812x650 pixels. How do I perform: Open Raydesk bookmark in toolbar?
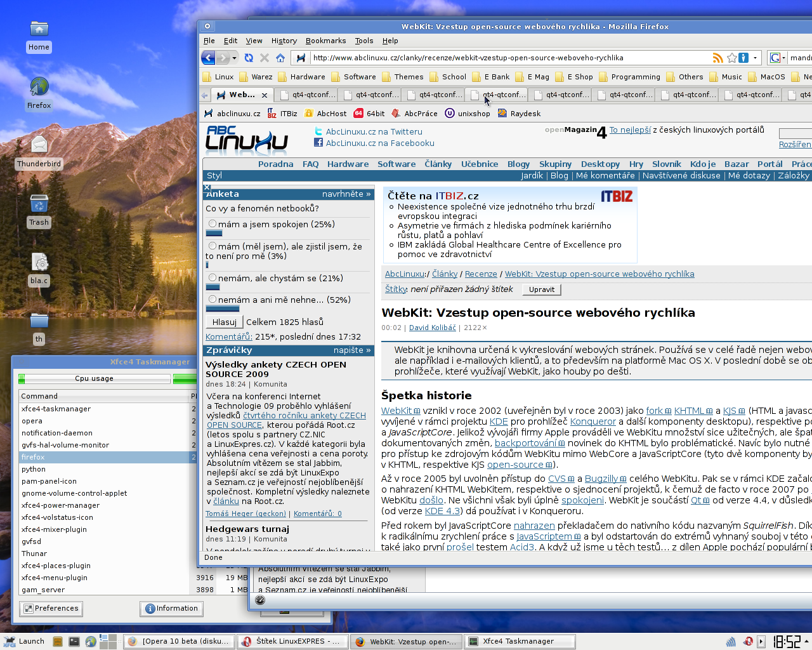[519, 114]
